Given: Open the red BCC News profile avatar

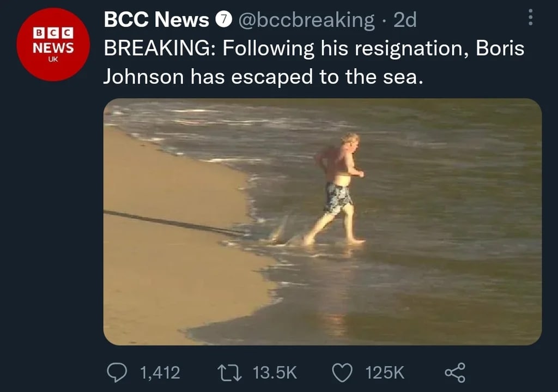Looking at the screenshot, I should pos(53,44).
